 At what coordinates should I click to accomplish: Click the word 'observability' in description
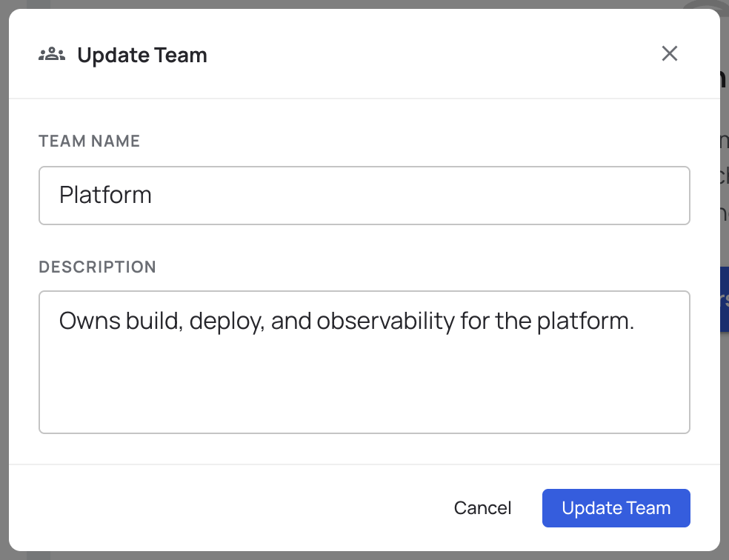point(386,321)
